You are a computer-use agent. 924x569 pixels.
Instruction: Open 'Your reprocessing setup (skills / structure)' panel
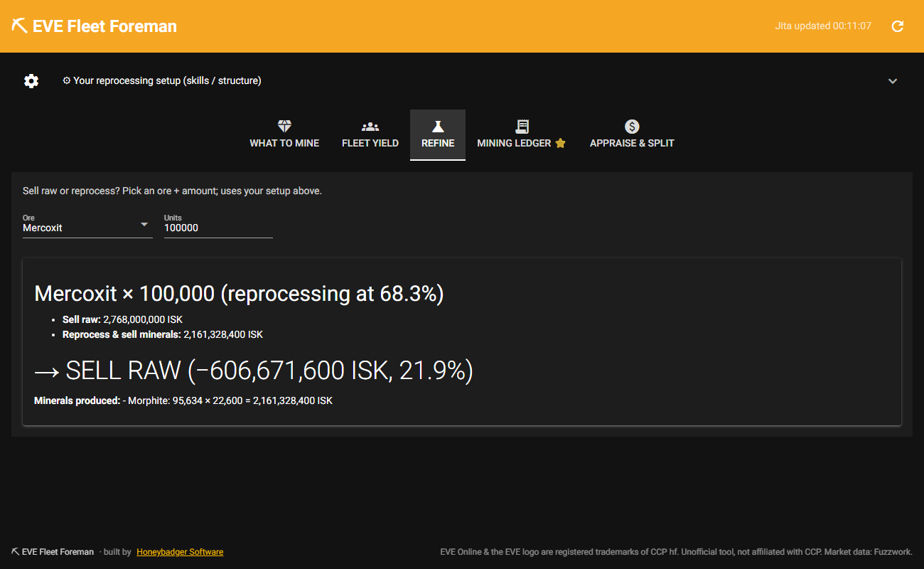(x=462, y=81)
